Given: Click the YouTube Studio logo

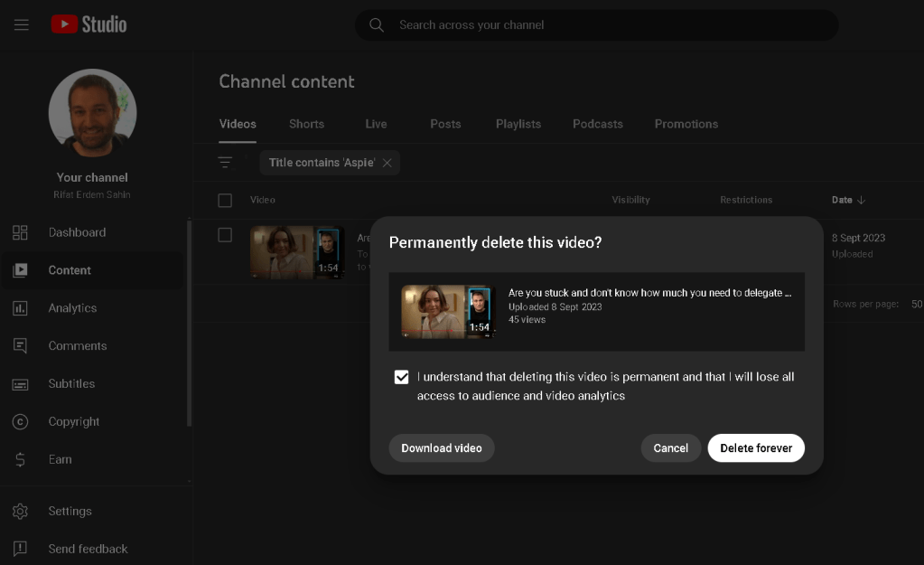Looking at the screenshot, I should pyautogui.click(x=89, y=24).
